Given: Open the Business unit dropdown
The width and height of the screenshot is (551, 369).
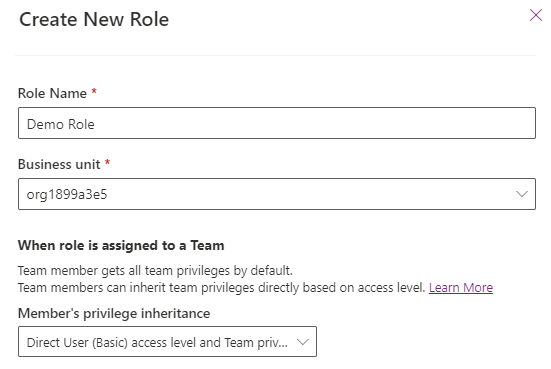Looking at the screenshot, I should click(x=277, y=194).
